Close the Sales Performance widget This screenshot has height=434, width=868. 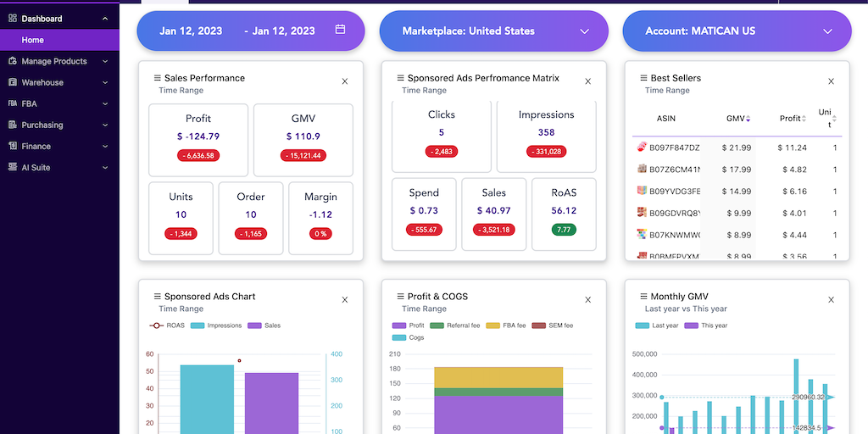[x=345, y=81]
